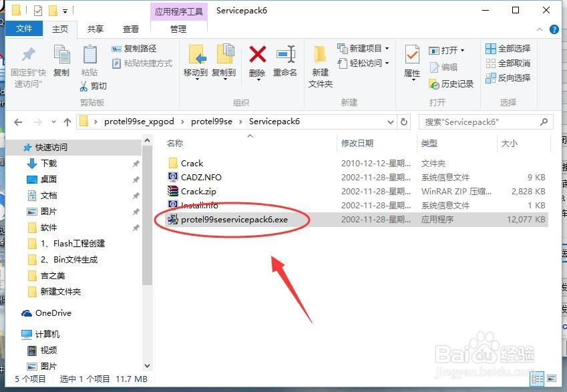Click the blue Help question mark icon
Screen dimensions: 567x392
click(x=554, y=29)
